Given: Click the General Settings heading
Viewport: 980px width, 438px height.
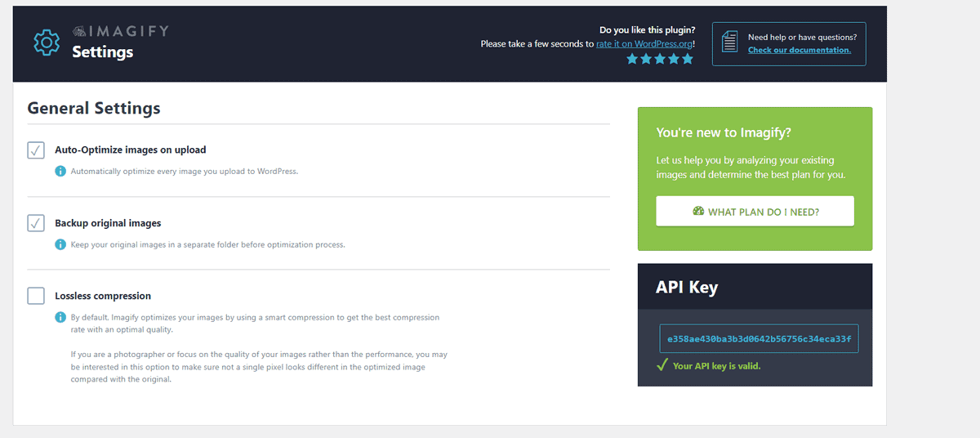Looking at the screenshot, I should (94, 108).
